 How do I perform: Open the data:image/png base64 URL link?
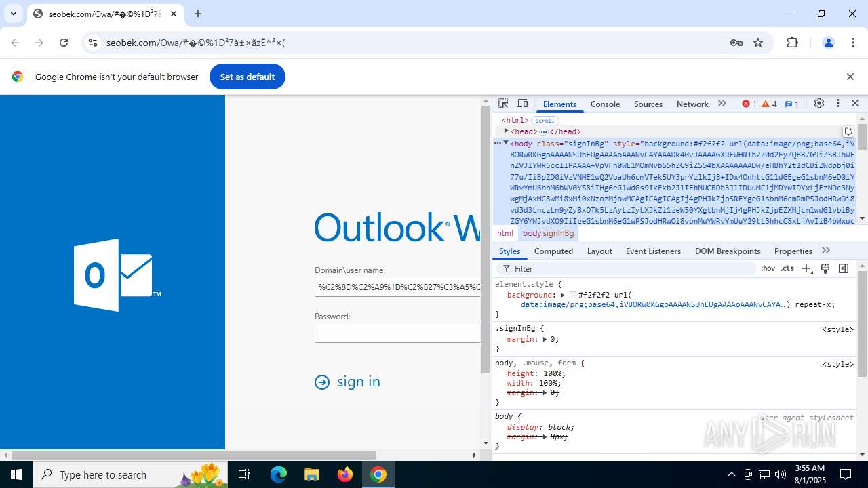[x=652, y=304]
